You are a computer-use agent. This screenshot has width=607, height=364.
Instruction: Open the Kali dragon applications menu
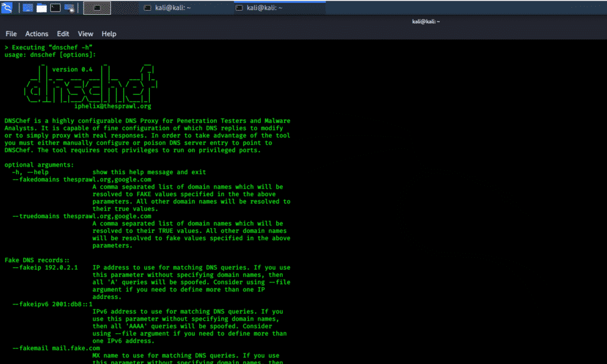pos(7,7)
